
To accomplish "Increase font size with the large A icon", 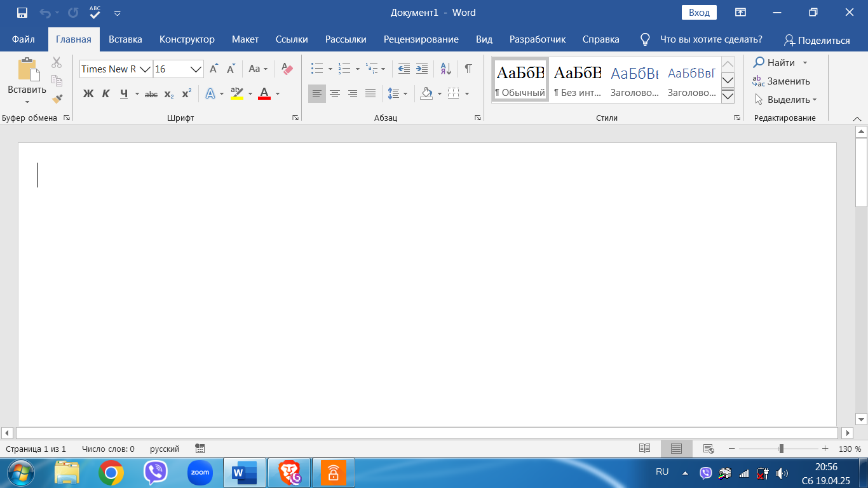I will pyautogui.click(x=214, y=69).
